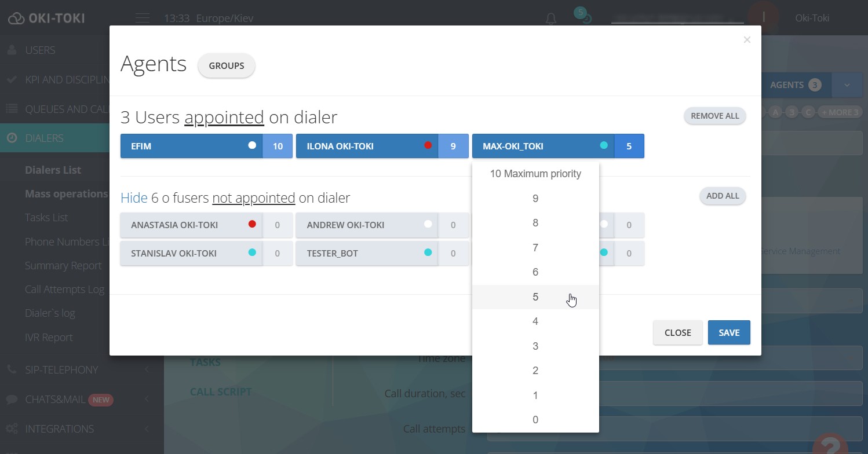Viewport: 868px width, 454px height.
Task: Choose priority 2 from the list
Action: tap(535, 371)
